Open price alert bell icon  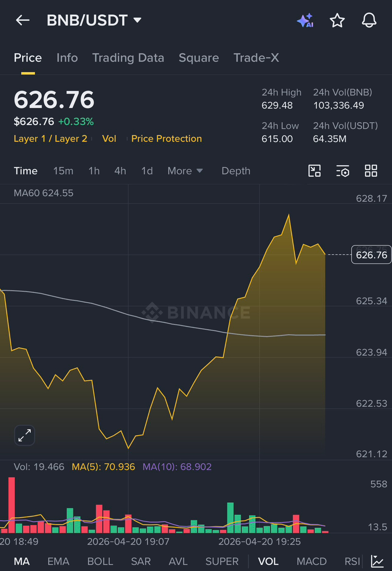click(369, 20)
